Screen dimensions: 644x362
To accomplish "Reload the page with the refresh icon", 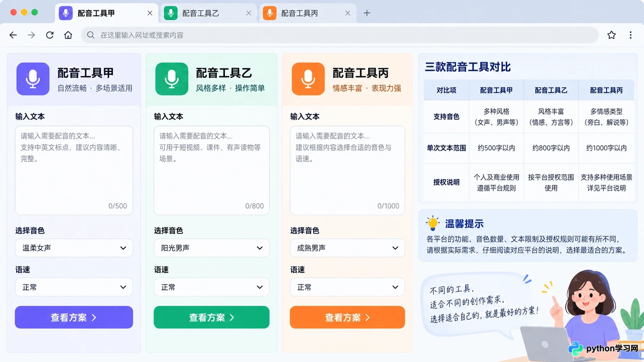I will pos(50,35).
